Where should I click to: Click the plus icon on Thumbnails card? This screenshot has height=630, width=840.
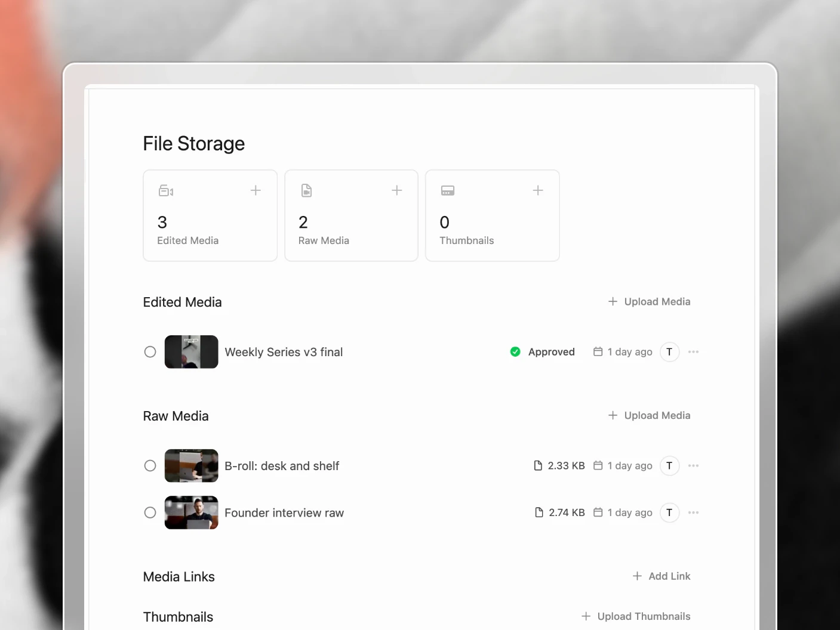tap(538, 190)
